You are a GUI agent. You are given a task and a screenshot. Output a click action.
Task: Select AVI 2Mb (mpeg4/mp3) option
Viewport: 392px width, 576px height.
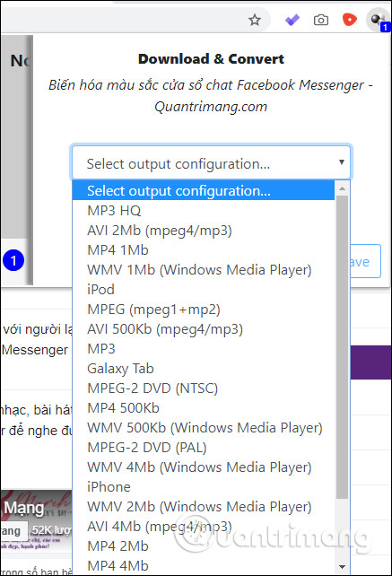[204, 231]
